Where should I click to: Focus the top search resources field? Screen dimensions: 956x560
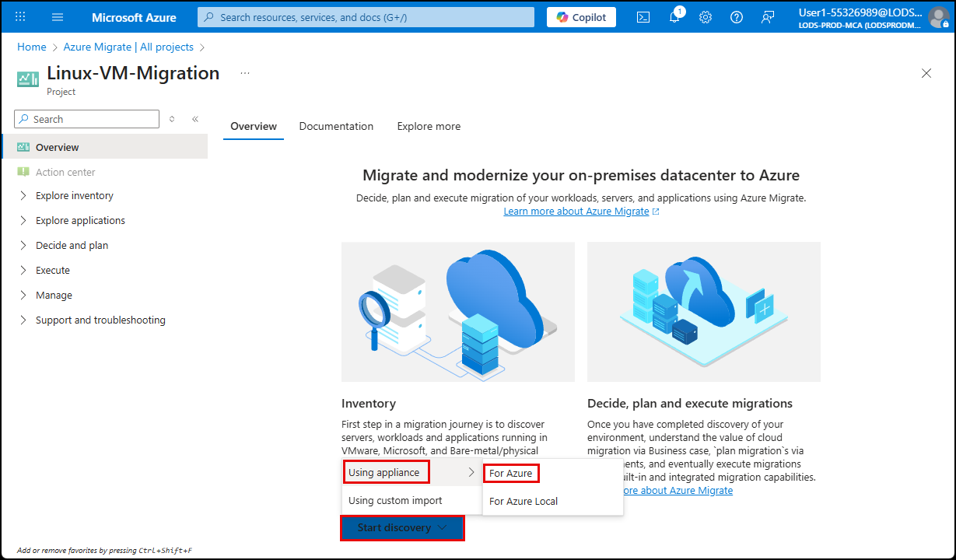(x=366, y=17)
